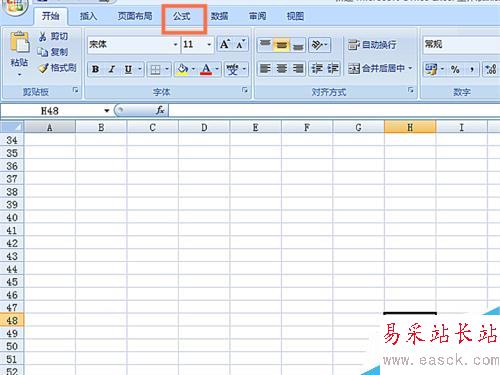
Task: Open the Name Box dropdown arrow
Action: [x=107, y=111]
